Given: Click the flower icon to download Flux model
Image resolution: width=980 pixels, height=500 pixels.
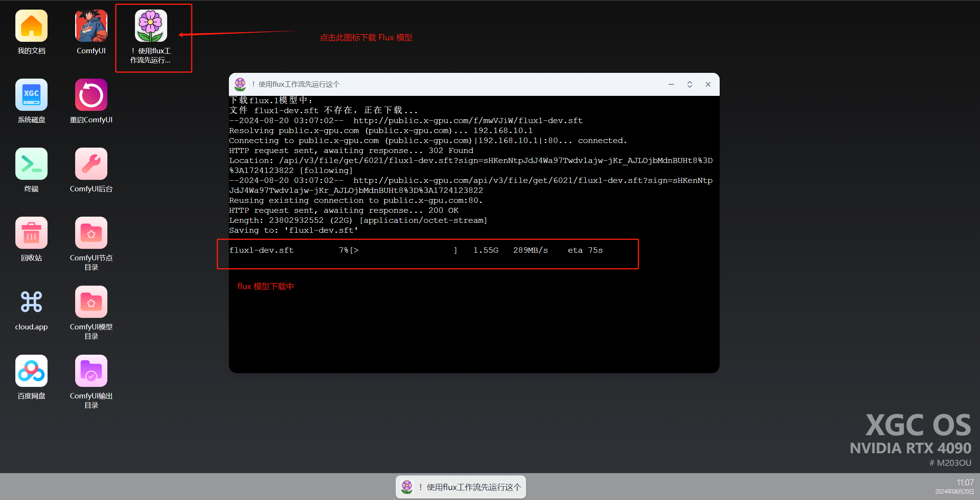Looking at the screenshot, I should 151,26.
